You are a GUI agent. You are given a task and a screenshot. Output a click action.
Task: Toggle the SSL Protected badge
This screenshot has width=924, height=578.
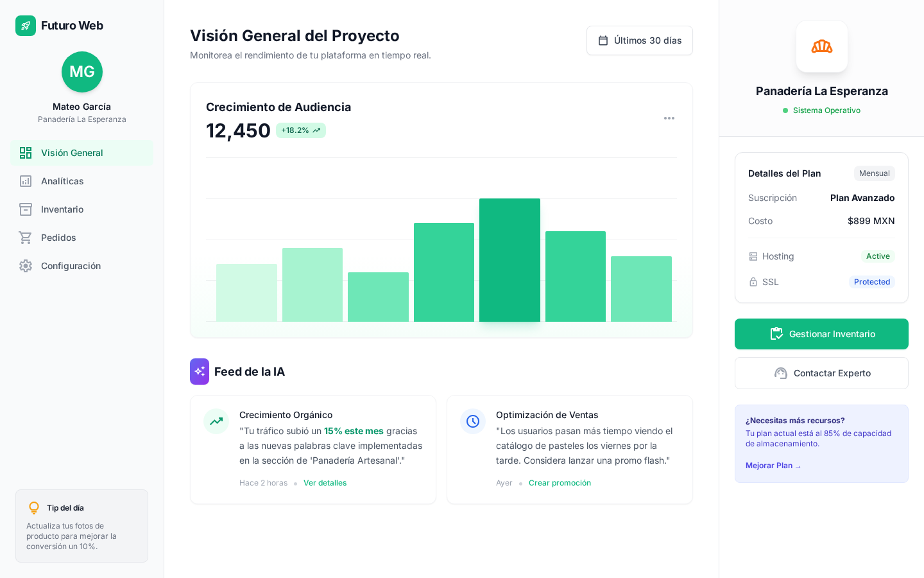pyautogui.click(x=872, y=282)
